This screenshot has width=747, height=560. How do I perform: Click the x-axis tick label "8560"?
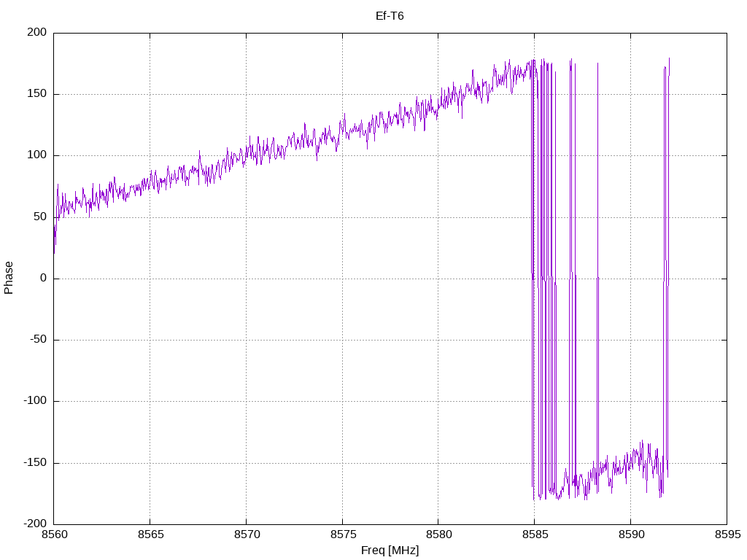55,534
